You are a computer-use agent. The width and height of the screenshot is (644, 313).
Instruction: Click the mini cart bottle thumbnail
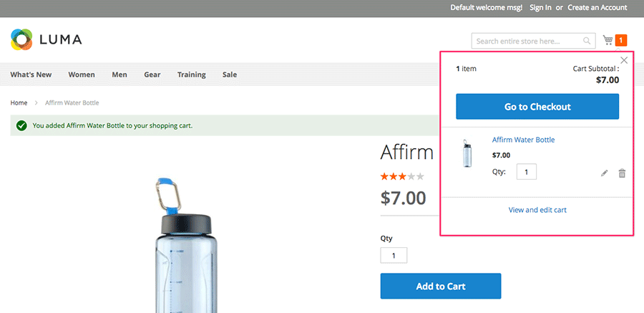pyautogui.click(x=467, y=153)
